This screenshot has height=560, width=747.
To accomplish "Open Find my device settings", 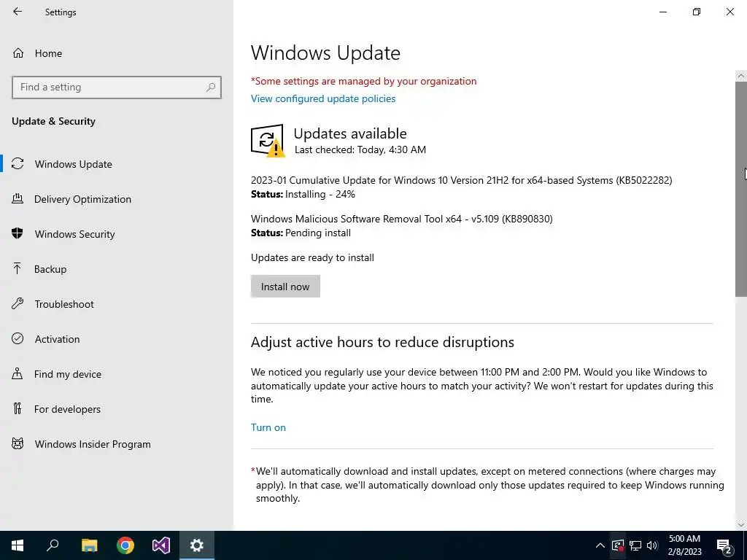I will pos(117,374).
